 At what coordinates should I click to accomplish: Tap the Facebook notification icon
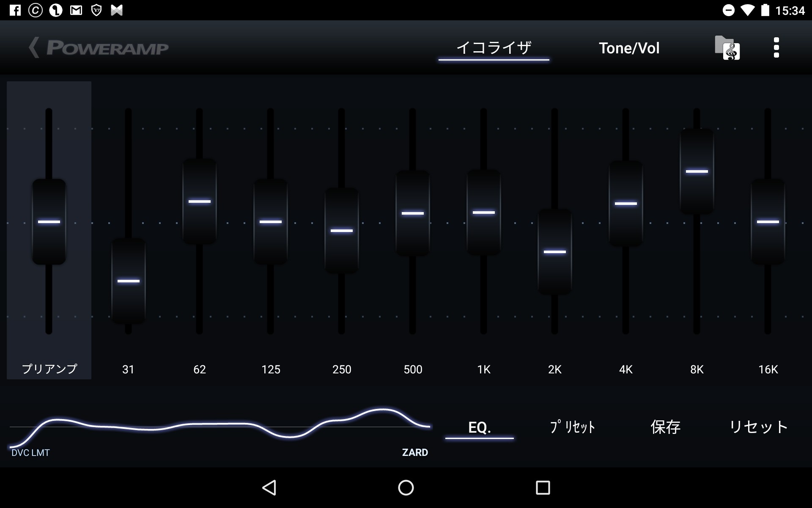[x=15, y=10]
